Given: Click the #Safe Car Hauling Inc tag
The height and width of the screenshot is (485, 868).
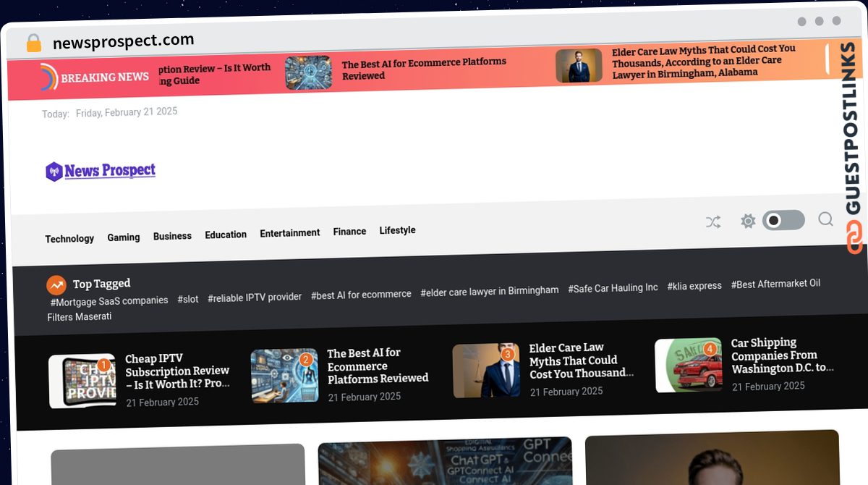Looking at the screenshot, I should click(613, 288).
